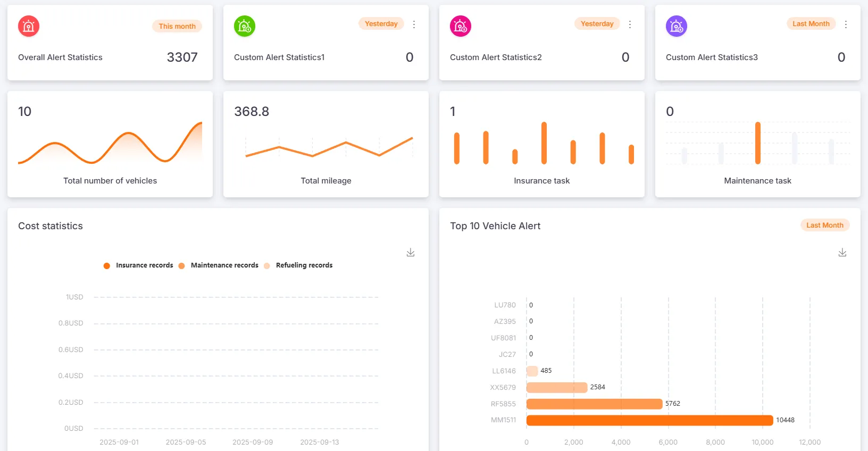Screen dimensions: 868x451
Task: Open Custom Alert Statistics2 more options menu
Action: (x=630, y=24)
